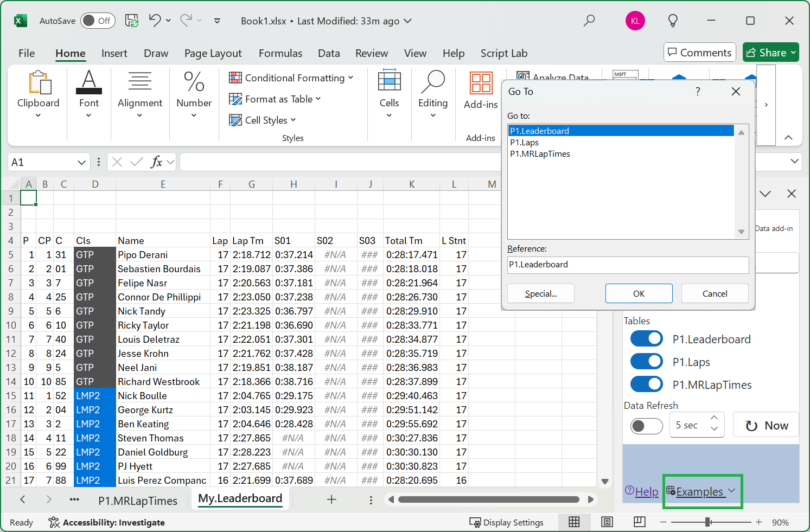Click the Special... button
Screen dimensions: 810x532
pyautogui.click(x=540, y=293)
